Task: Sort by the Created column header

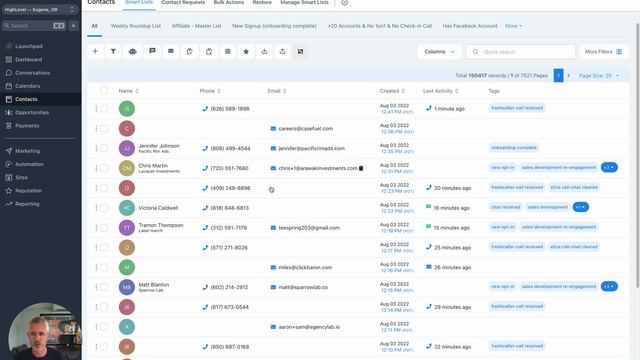Action: (392, 91)
